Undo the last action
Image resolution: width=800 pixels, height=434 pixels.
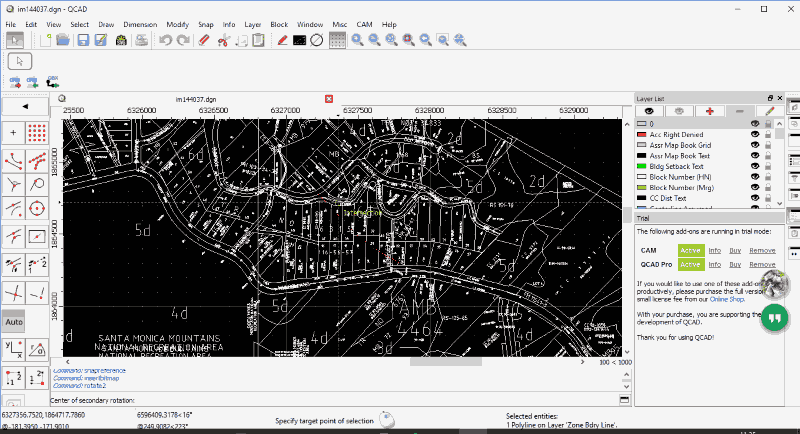point(165,40)
